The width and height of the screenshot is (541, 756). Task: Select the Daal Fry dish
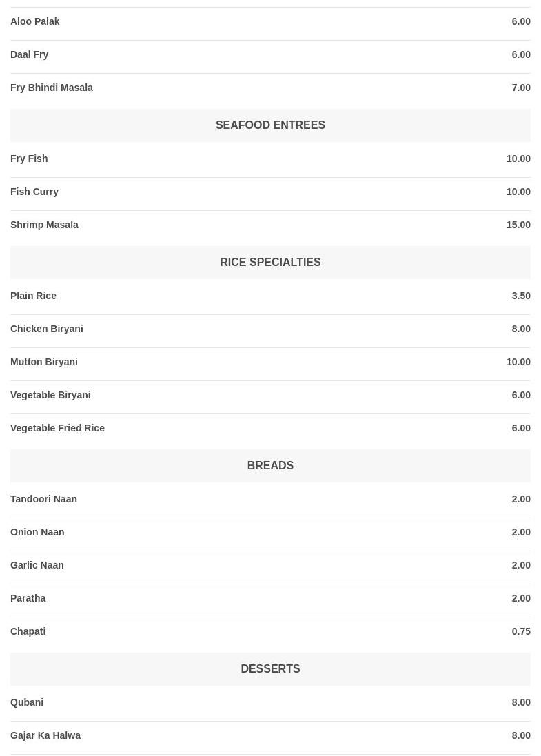(x=30, y=54)
